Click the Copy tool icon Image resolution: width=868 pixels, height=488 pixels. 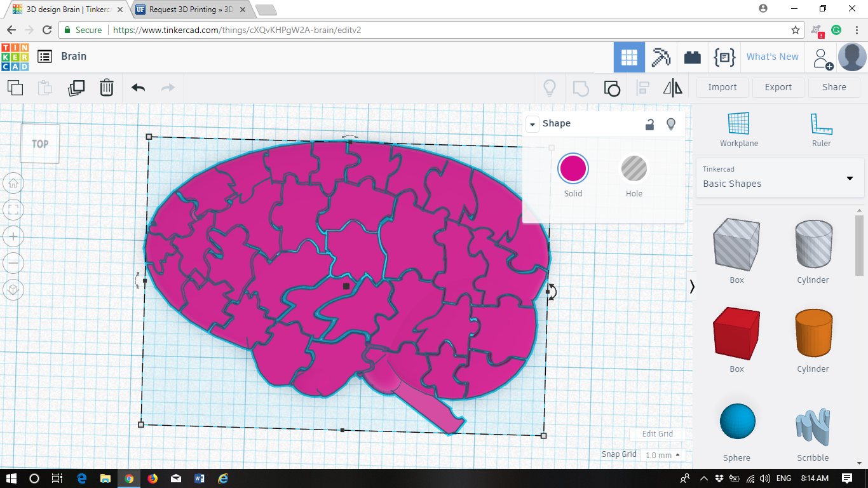[x=15, y=88]
